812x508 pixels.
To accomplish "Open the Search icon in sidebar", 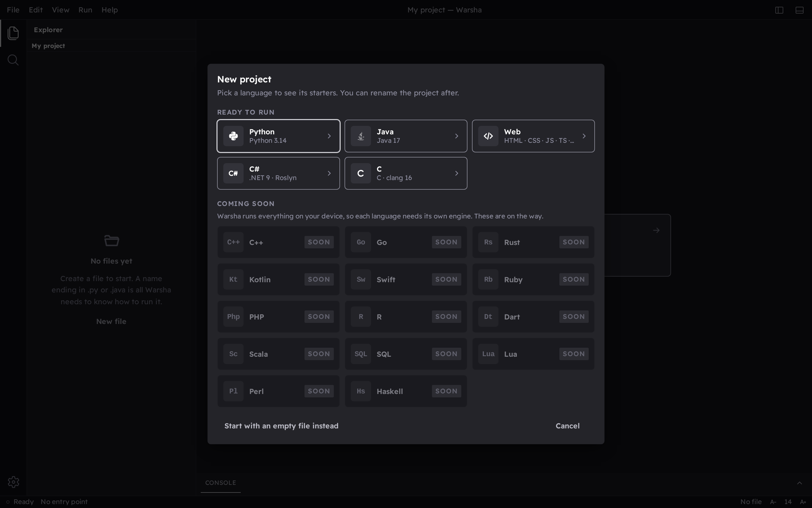I will [x=13, y=60].
